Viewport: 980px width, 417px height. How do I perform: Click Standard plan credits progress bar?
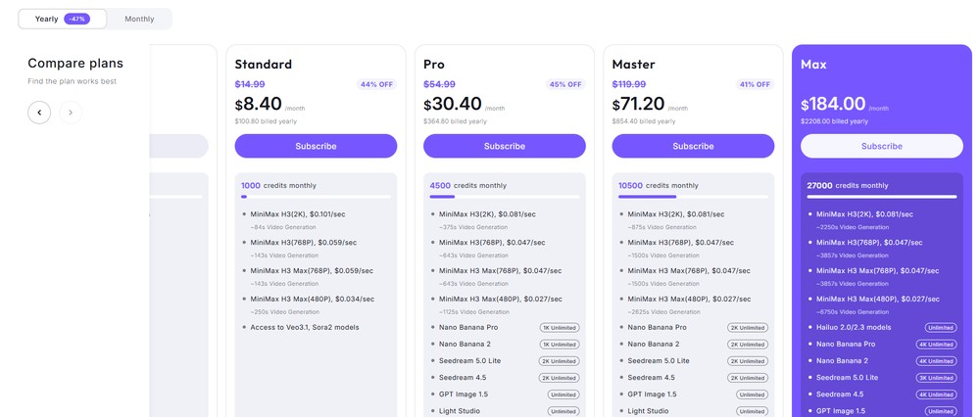316,197
